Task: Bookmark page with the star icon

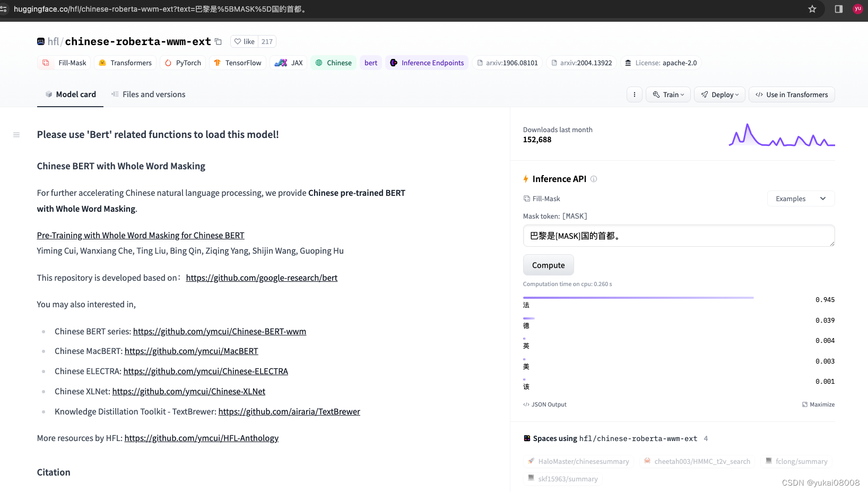Action: coord(812,9)
